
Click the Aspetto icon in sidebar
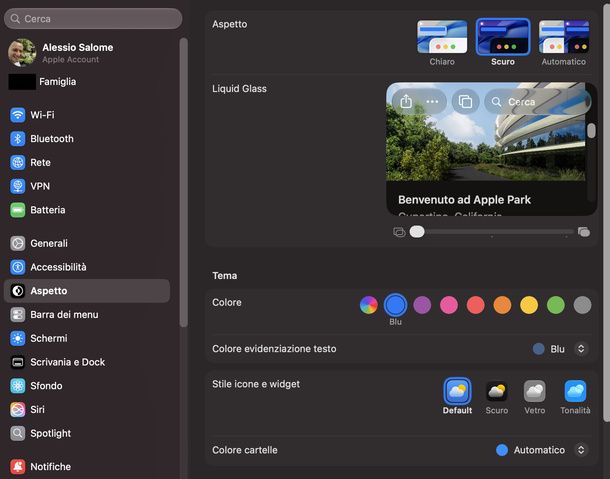pyautogui.click(x=18, y=291)
